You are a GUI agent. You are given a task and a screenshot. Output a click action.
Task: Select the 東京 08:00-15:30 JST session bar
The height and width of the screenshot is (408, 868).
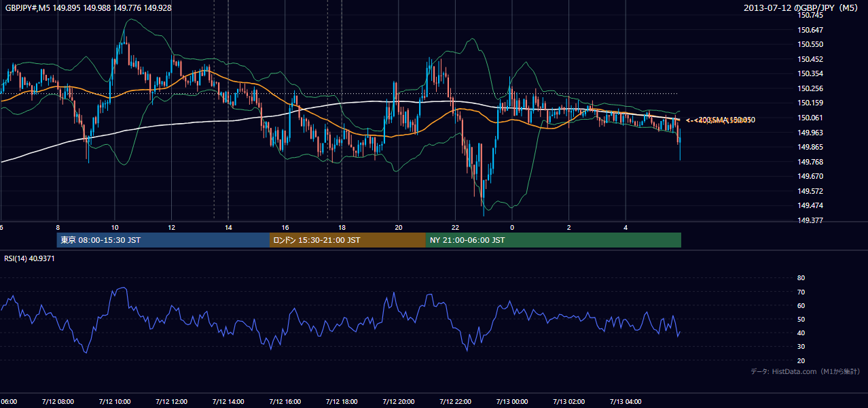(x=163, y=240)
